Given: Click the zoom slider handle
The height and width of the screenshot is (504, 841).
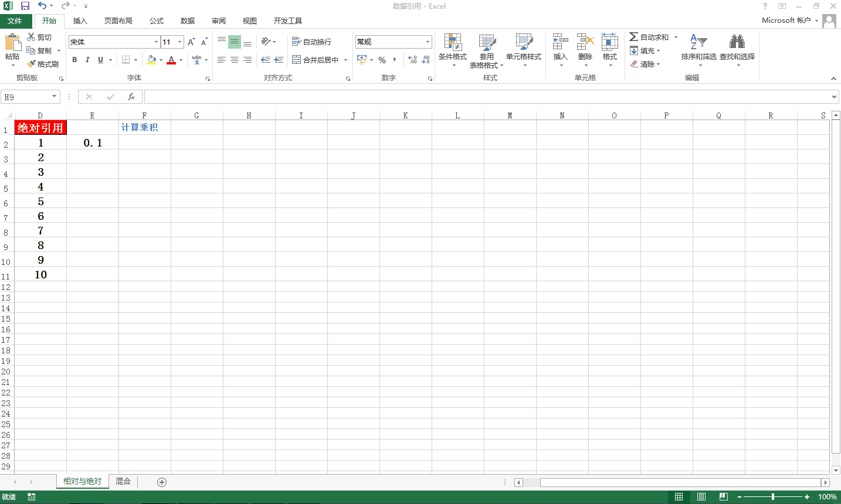Looking at the screenshot, I should [773, 497].
